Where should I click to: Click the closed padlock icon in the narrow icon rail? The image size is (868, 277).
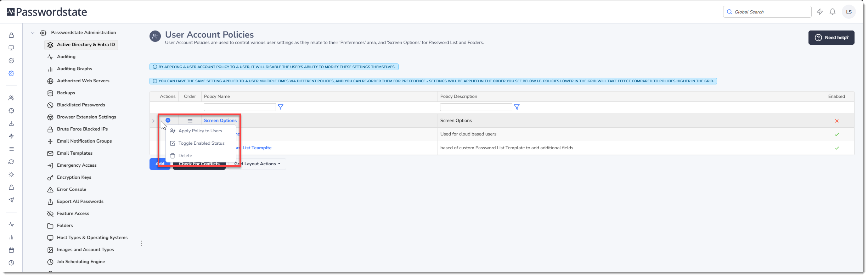[11, 35]
